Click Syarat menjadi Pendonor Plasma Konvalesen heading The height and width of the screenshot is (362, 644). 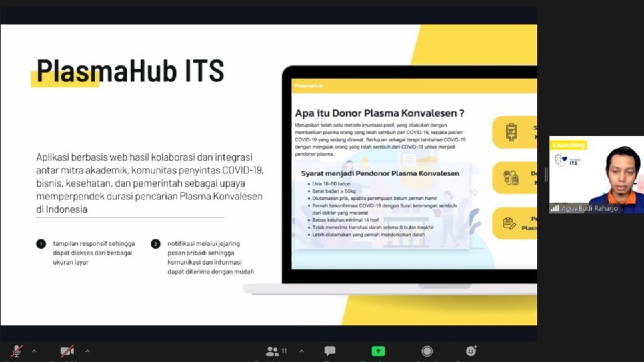pyautogui.click(x=380, y=173)
